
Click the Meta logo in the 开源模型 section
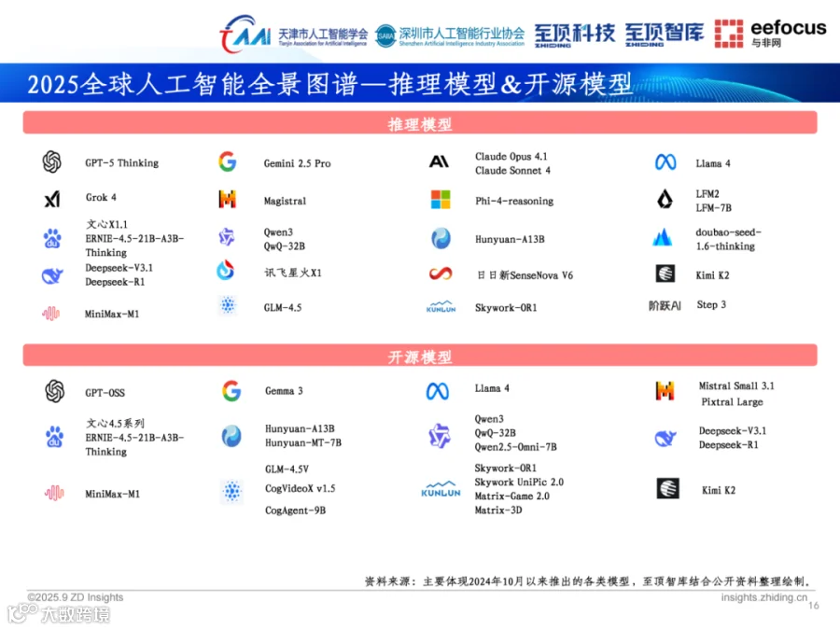point(438,391)
